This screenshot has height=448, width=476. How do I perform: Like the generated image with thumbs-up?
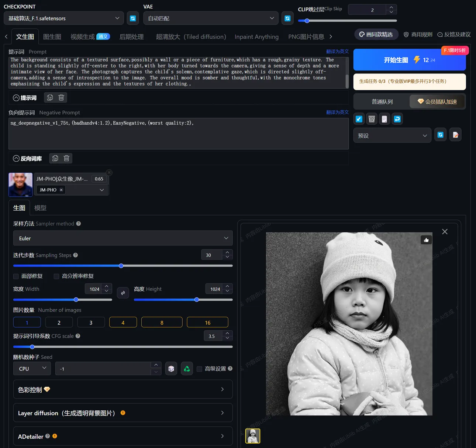pos(426,240)
